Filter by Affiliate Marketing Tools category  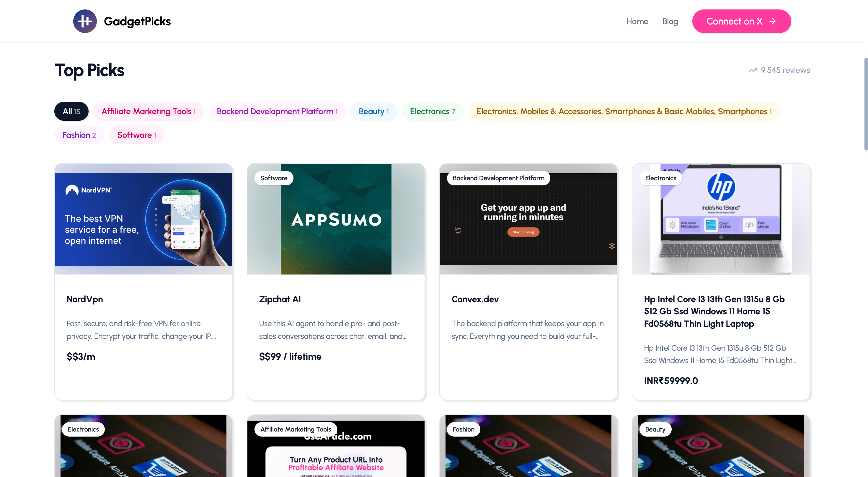(149, 111)
